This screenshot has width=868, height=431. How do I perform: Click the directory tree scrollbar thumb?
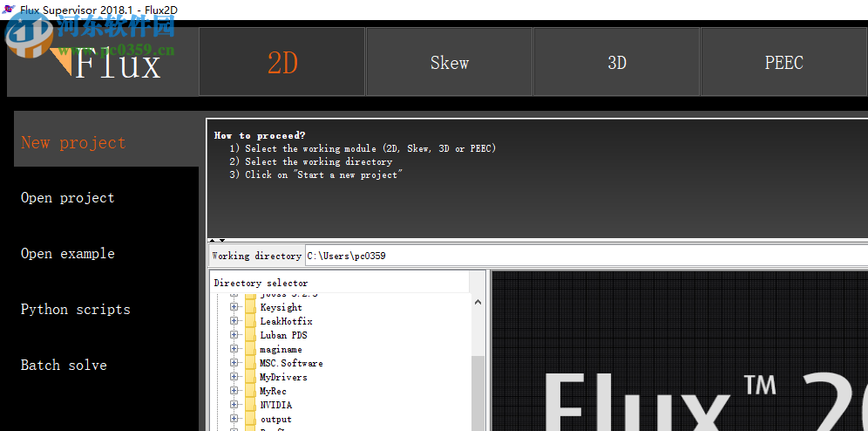(x=478, y=393)
